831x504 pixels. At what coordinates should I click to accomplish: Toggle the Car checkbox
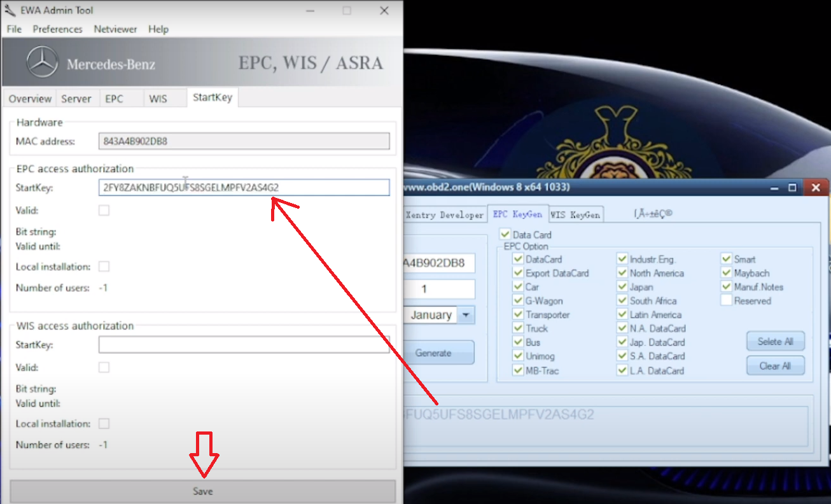click(x=518, y=287)
